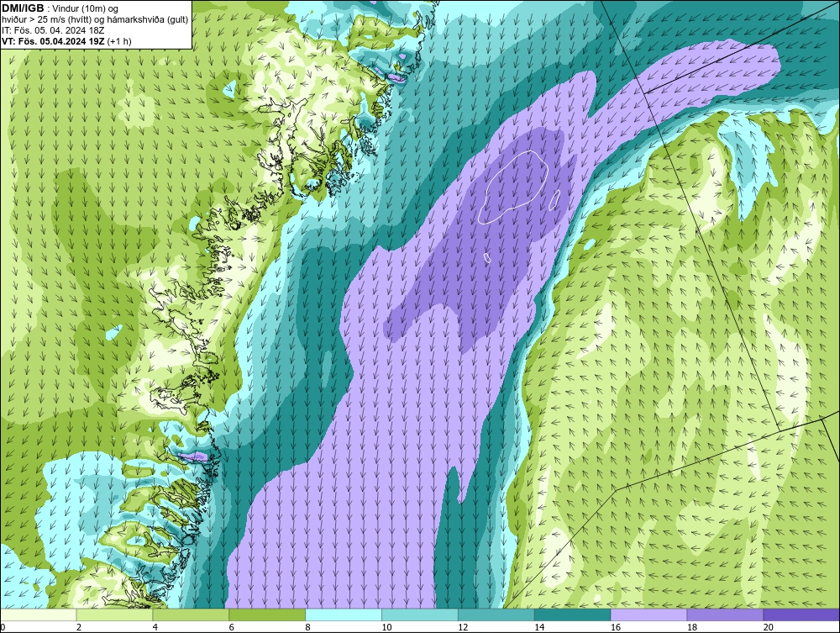This screenshot has width=840, height=633.
Task: Click the legend scale label '20'
Action: tap(769, 627)
